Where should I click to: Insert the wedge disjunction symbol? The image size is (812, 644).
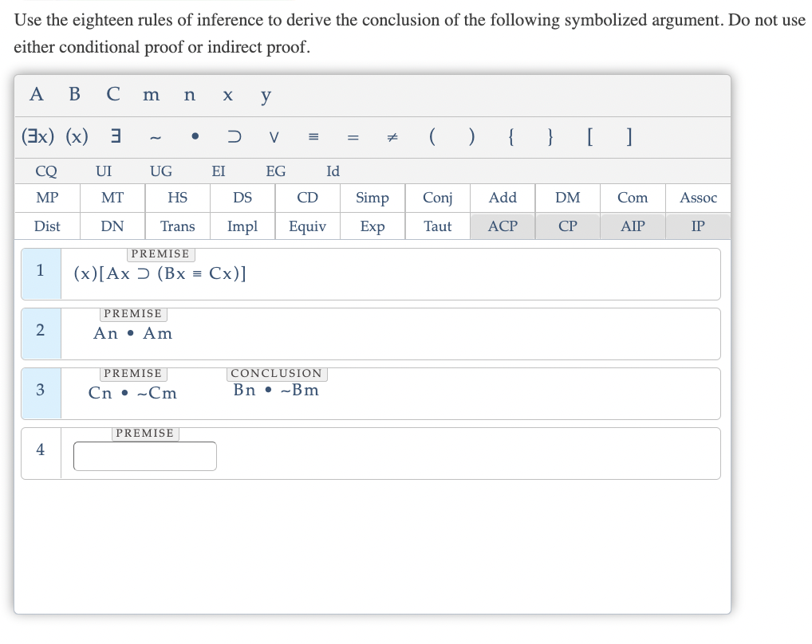tap(274, 137)
